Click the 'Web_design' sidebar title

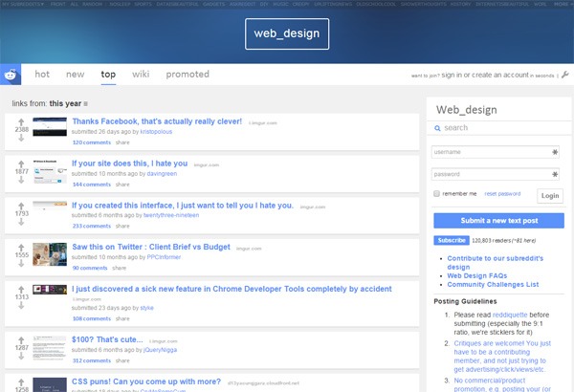click(x=467, y=110)
